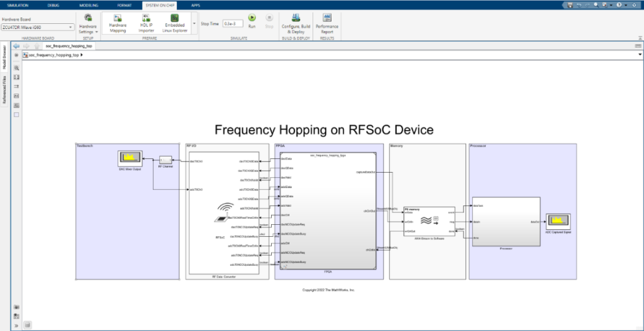Image resolution: width=644 pixels, height=331 pixels.
Task: Undo the last action
Action: click(x=579, y=5)
